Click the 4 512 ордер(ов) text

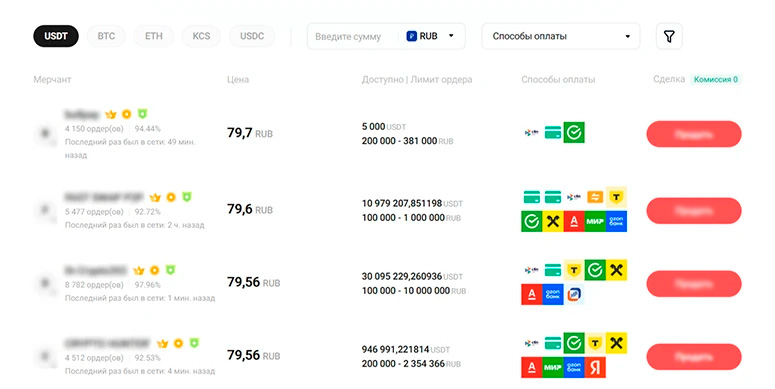[x=94, y=358]
